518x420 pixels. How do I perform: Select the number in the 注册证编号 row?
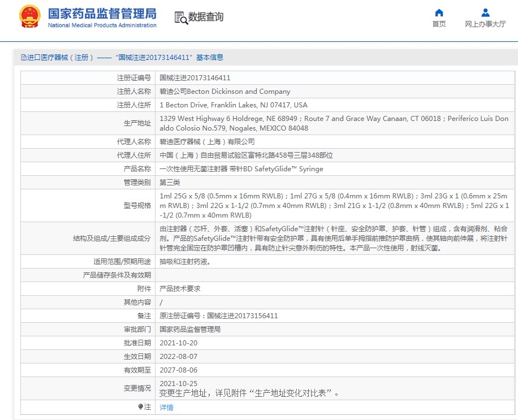195,78
